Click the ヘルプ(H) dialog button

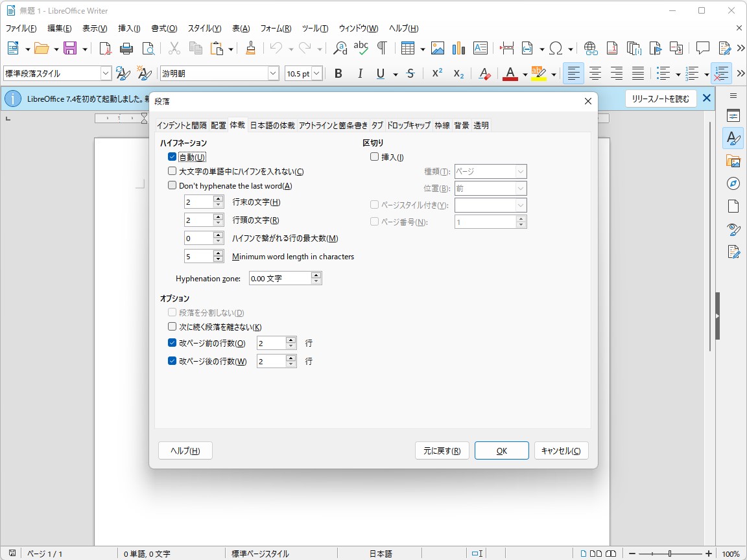[x=185, y=450]
